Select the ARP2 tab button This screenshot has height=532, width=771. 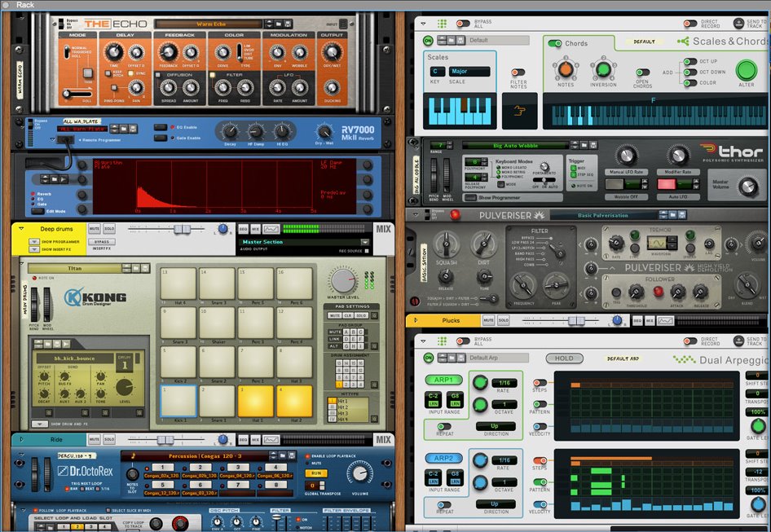coord(443,458)
